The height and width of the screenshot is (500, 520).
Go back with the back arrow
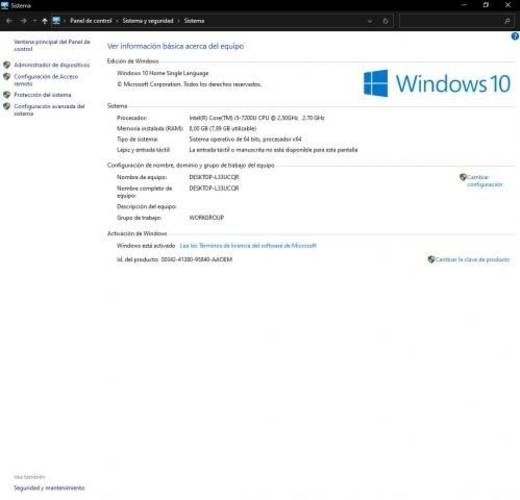point(9,21)
